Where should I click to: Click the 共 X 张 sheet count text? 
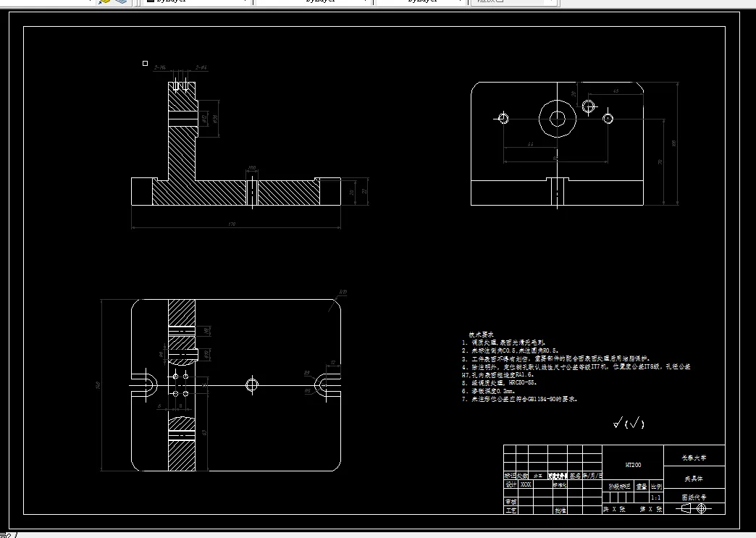click(x=615, y=509)
